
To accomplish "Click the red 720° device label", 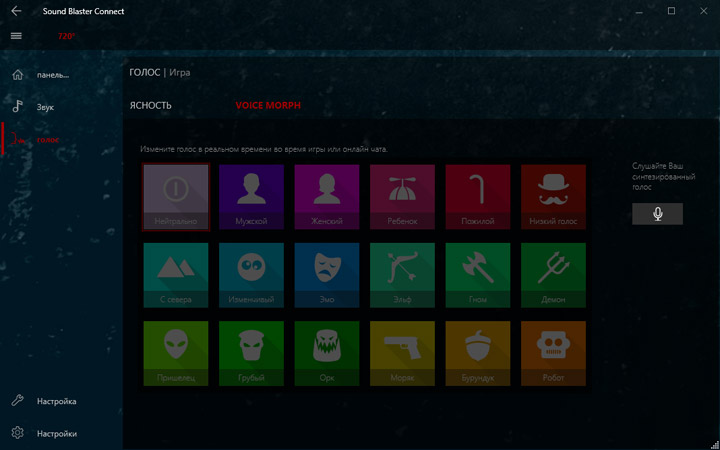I will (x=66, y=36).
